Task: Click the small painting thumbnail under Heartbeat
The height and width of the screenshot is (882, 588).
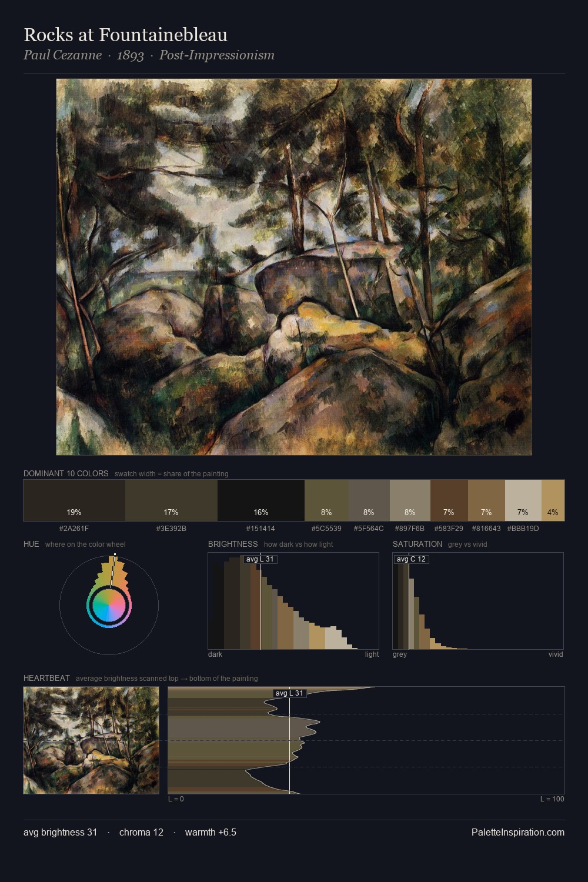Action: [91, 740]
